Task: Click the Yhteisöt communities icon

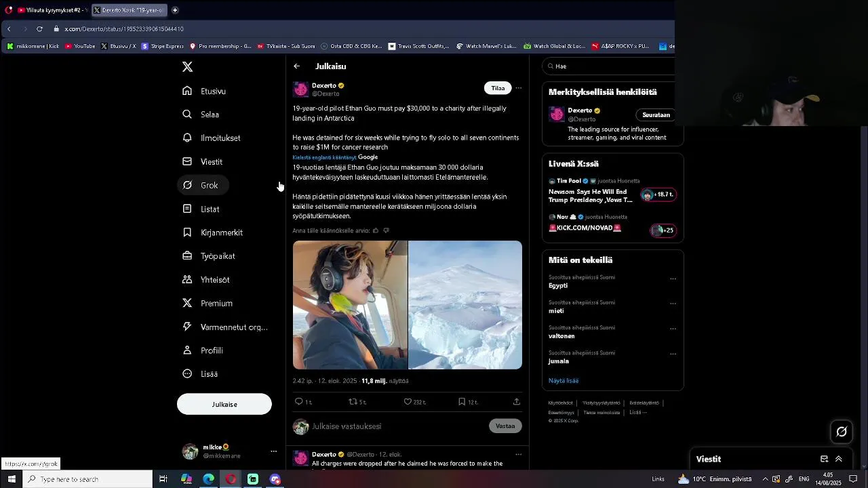Action: [187, 279]
